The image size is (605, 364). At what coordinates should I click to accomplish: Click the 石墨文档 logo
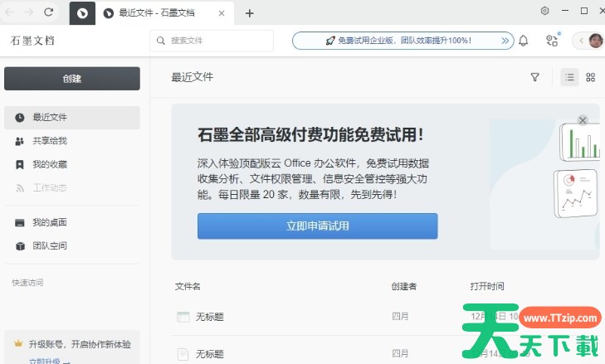(x=32, y=41)
